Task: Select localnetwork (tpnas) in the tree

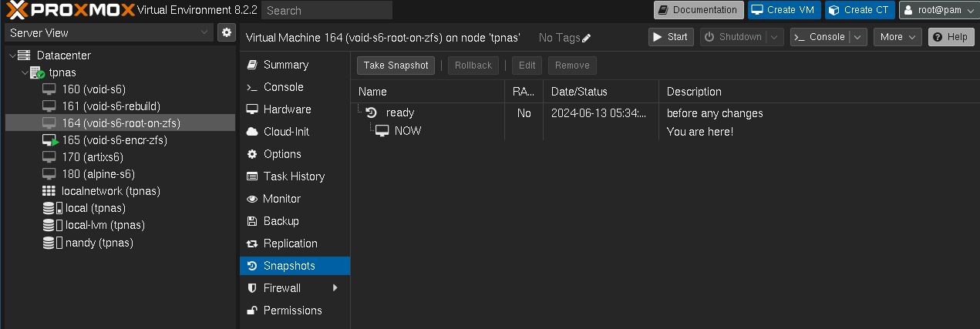Action: [111, 191]
